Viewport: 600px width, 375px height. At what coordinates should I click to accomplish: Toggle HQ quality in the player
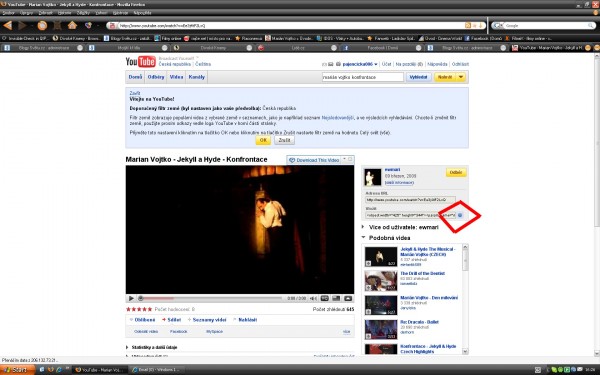324,298
